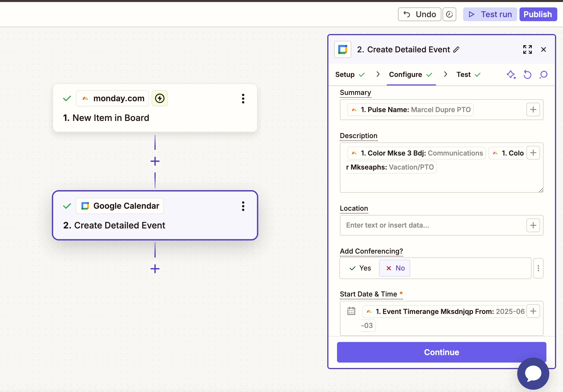
Task: Click the instant trigger lightning icon
Action: (x=160, y=98)
